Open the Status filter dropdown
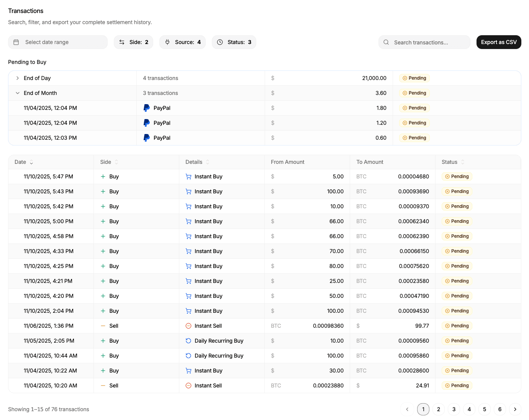The image size is (529, 420). [234, 42]
